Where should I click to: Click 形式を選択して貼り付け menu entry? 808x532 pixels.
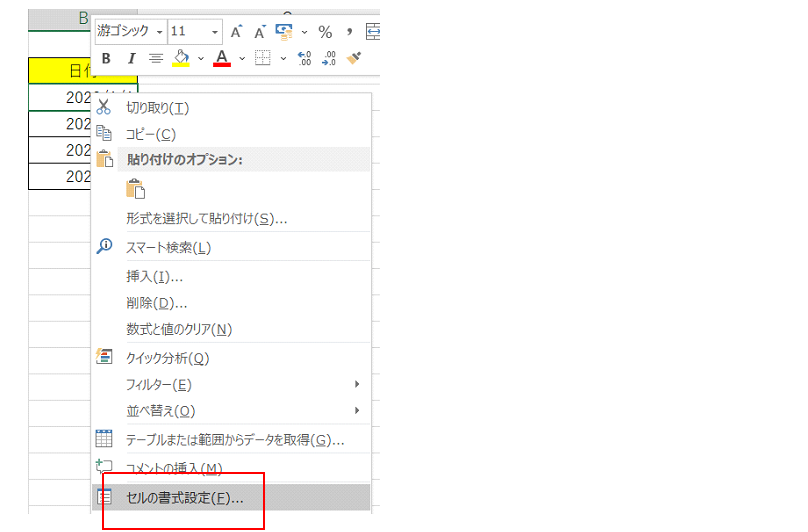click(x=206, y=218)
